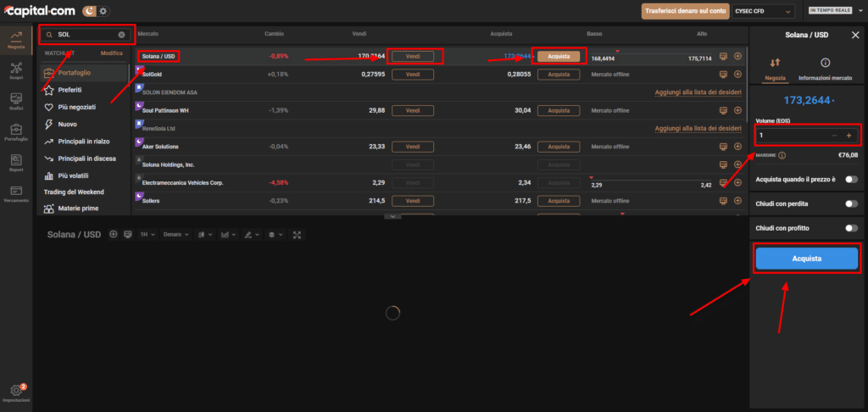Viewport: 868px width, 412px height.
Task: Click the large blue Acquista button
Action: pyautogui.click(x=807, y=259)
